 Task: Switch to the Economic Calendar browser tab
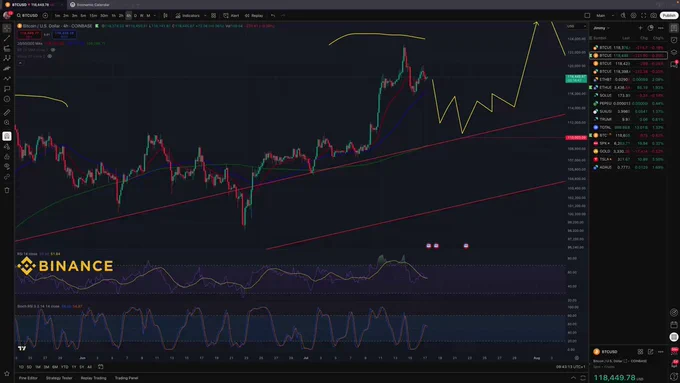coord(90,4)
